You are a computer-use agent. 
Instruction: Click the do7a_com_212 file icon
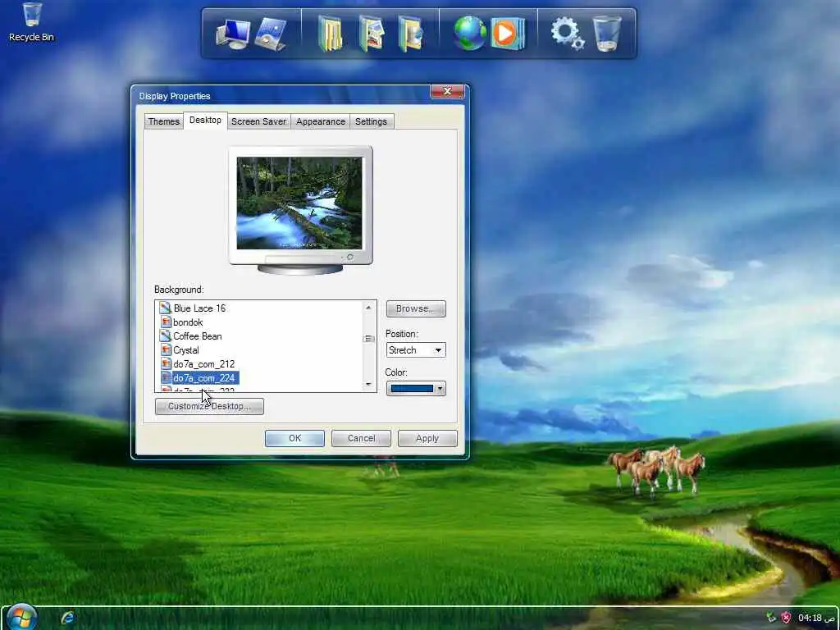click(x=166, y=363)
